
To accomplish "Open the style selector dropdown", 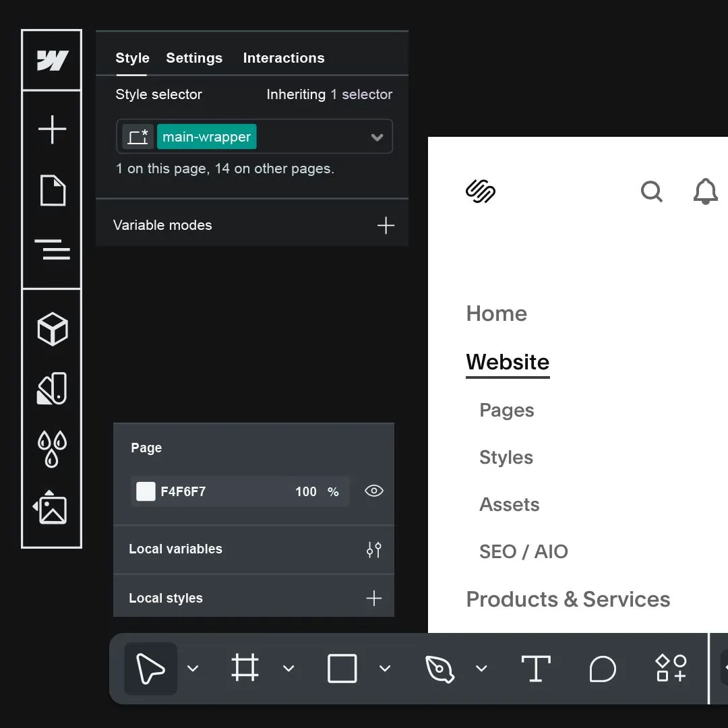I will pos(377,136).
